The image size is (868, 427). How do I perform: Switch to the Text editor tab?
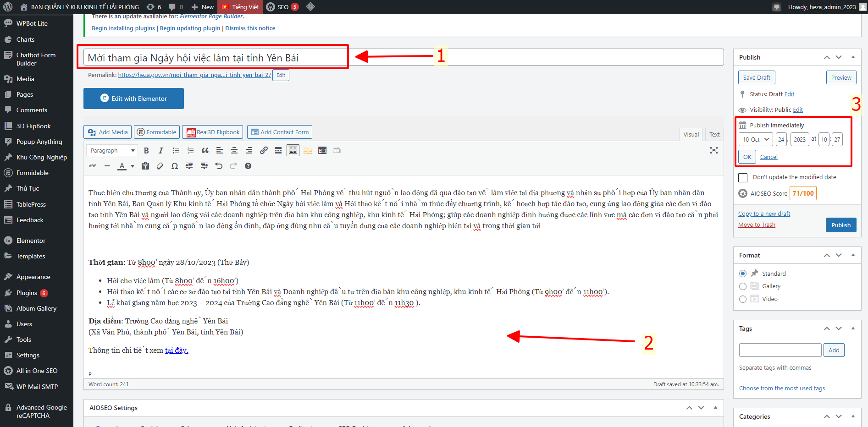(x=714, y=135)
